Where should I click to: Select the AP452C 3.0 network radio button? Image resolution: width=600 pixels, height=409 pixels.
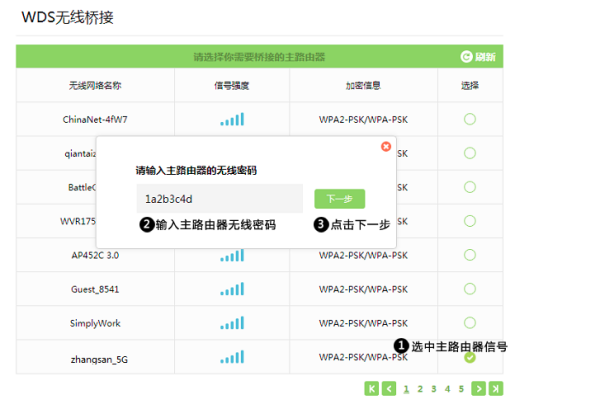point(469,256)
